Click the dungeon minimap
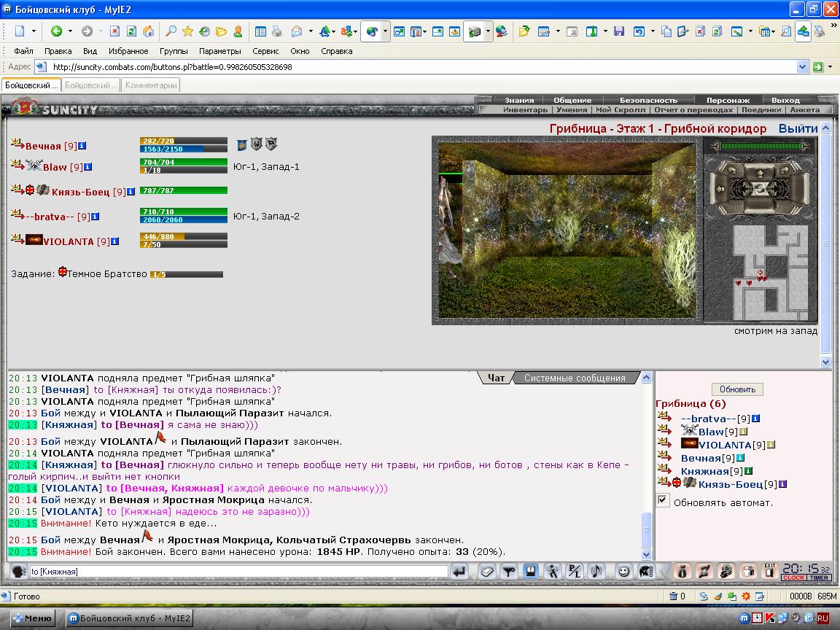This screenshot has width=840, height=630. [x=770, y=273]
